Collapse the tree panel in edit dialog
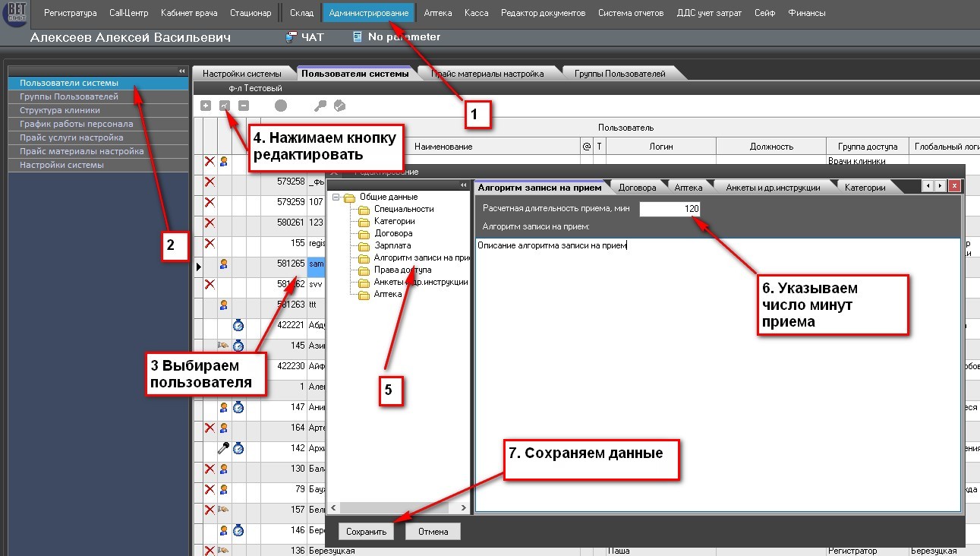980x556 pixels. pos(464,185)
